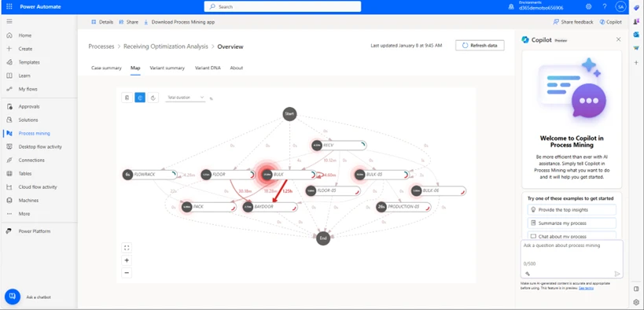Select the BULK activity node
The height and width of the screenshot is (310, 644).
[x=289, y=175]
